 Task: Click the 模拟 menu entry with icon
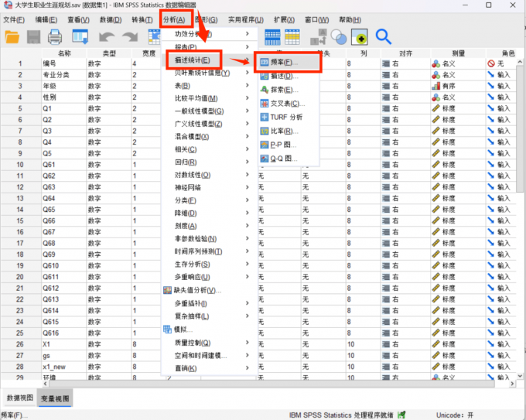tap(178, 330)
